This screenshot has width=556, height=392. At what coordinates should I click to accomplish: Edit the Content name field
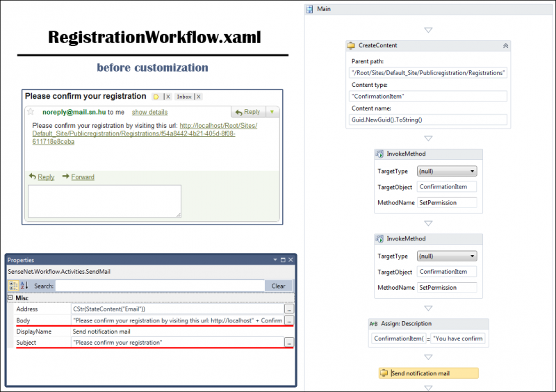(x=428, y=120)
